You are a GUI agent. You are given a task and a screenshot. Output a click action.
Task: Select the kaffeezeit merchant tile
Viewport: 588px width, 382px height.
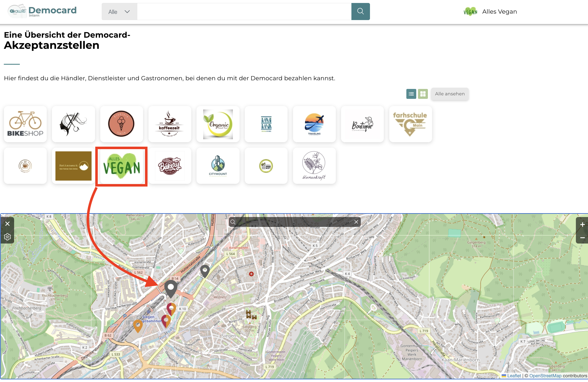(x=170, y=124)
